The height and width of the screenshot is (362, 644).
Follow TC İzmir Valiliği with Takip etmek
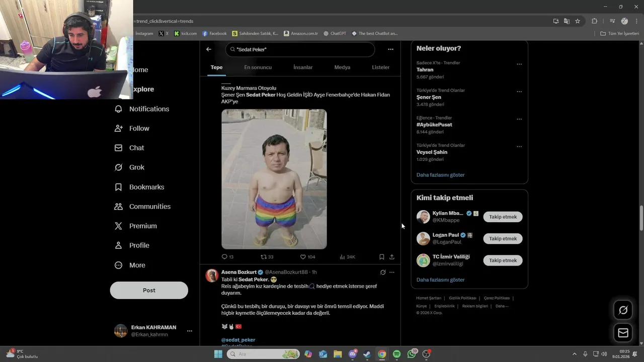point(503,260)
